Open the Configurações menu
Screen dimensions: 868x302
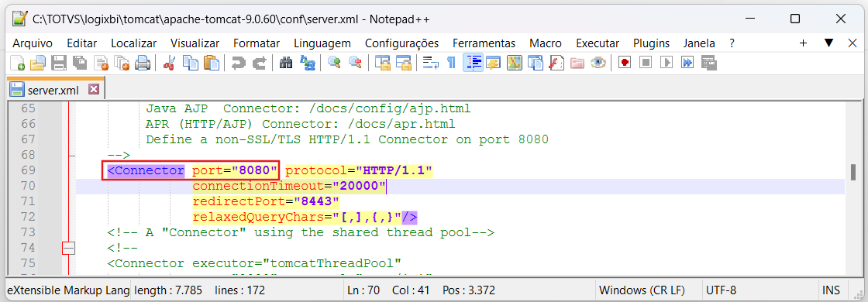click(x=402, y=43)
